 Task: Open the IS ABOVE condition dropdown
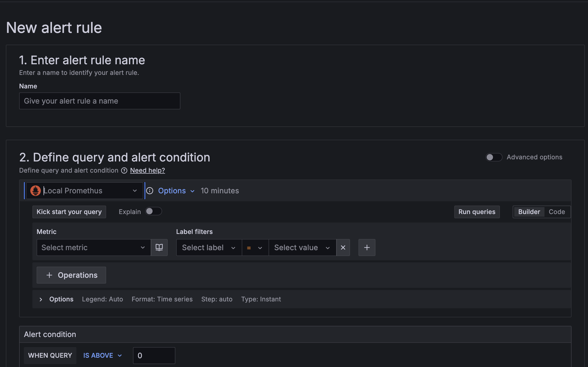[x=102, y=355]
